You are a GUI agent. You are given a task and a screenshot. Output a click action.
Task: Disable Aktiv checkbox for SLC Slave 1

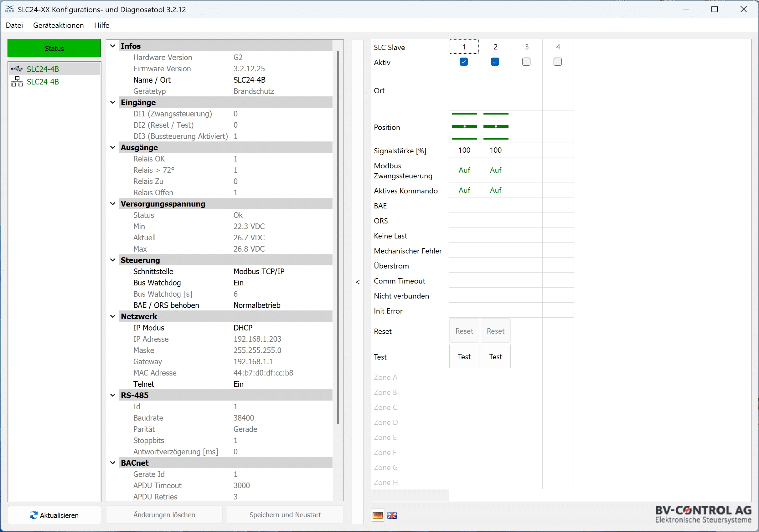[x=464, y=62]
